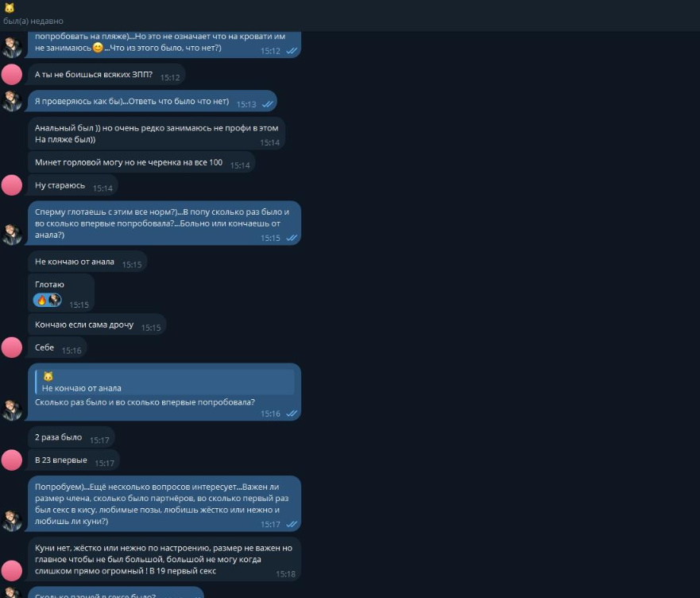Viewport: 700px width, 598px height.
Task: Open pink avatar beside "В 23 впервые"
Action: [x=12, y=460]
